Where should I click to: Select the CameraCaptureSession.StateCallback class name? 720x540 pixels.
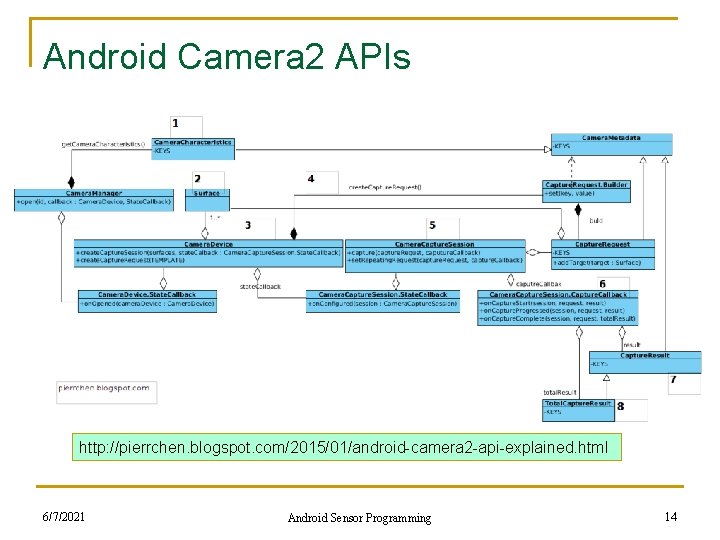pyautogui.click(x=383, y=294)
